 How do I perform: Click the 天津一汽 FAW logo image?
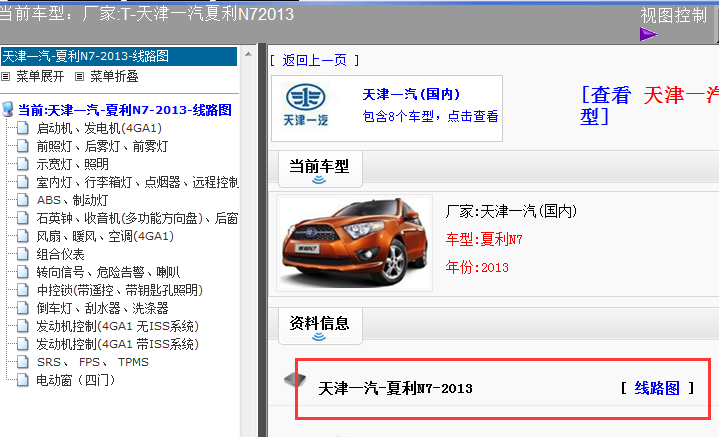pyautogui.click(x=305, y=105)
